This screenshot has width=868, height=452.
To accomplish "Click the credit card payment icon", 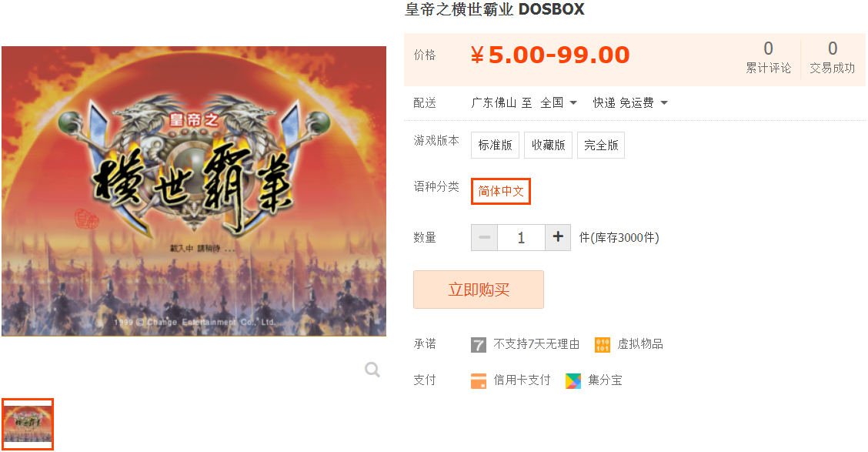I will pos(479,380).
